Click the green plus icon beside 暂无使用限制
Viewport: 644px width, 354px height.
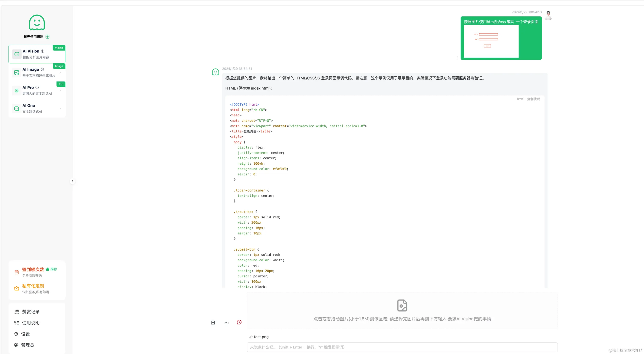pyautogui.click(x=47, y=37)
